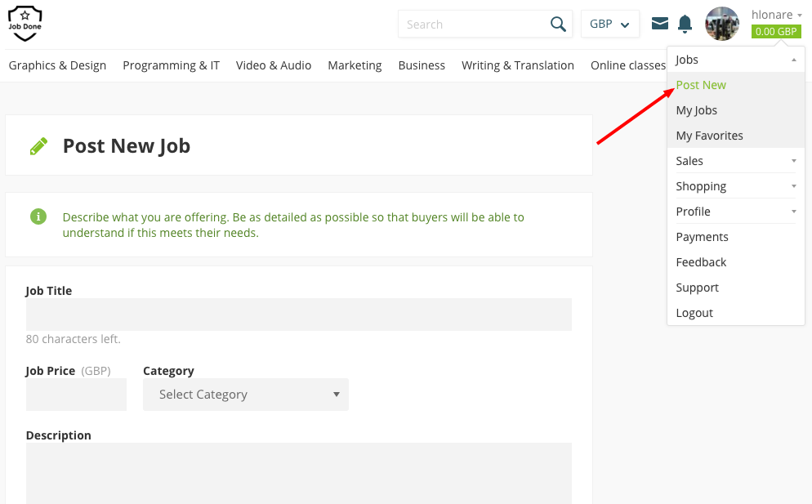This screenshot has height=504, width=812.
Task: Click Logout in the user menu
Action: [x=695, y=313]
